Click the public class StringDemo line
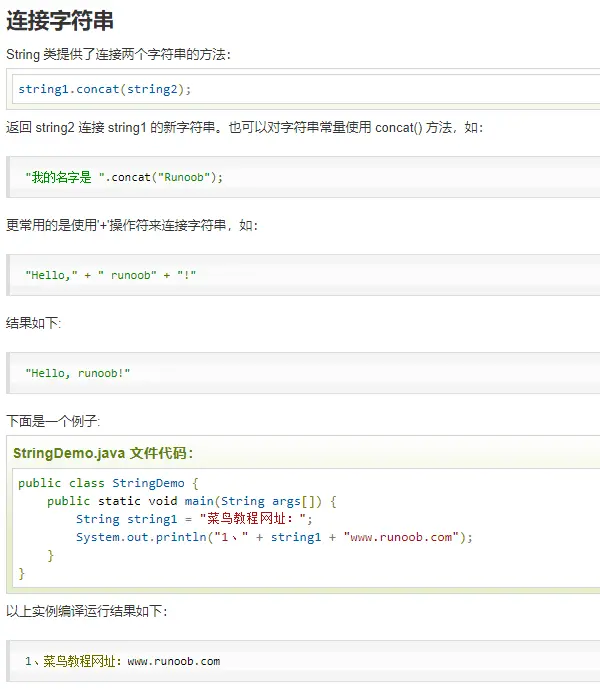The height and width of the screenshot is (689, 600). (109, 483)
